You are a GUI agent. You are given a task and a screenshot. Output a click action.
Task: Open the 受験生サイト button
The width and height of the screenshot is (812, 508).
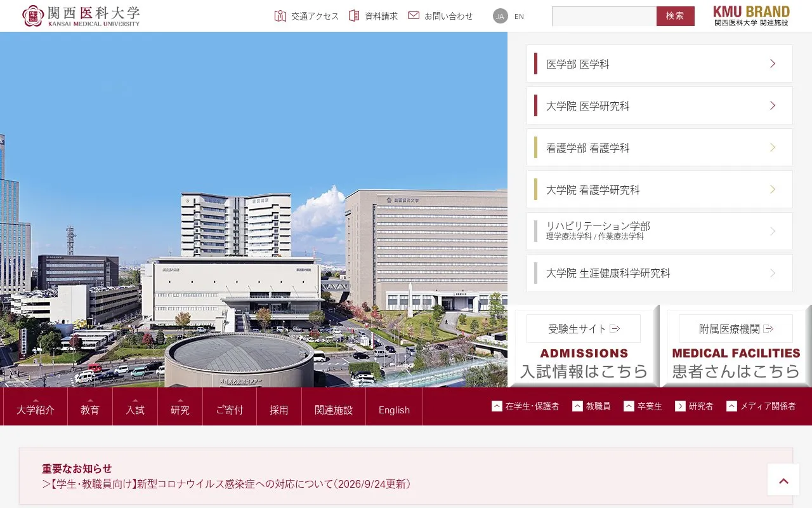point(584,329)
